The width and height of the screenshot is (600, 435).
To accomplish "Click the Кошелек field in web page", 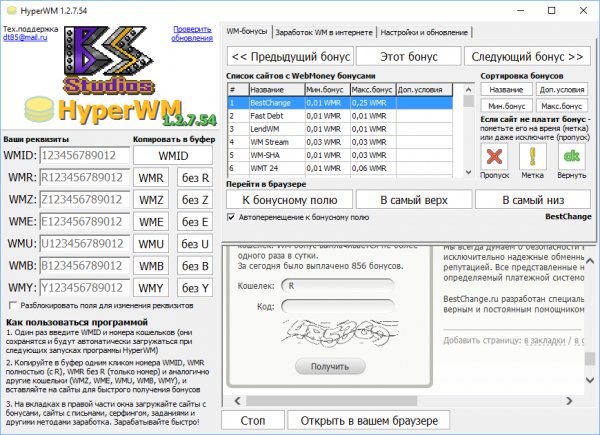I will coord(338,285).
